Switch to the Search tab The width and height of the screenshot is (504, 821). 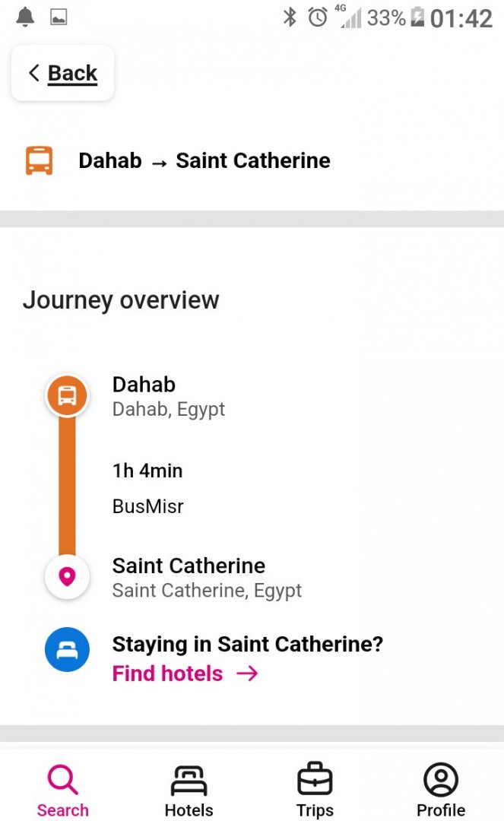click(63, 791)
